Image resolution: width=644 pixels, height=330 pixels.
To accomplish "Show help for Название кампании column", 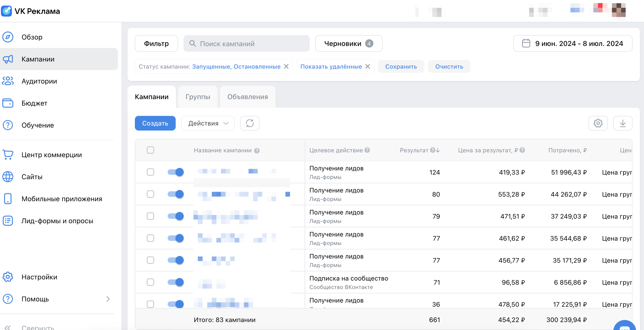I will (x=257, y=150).
